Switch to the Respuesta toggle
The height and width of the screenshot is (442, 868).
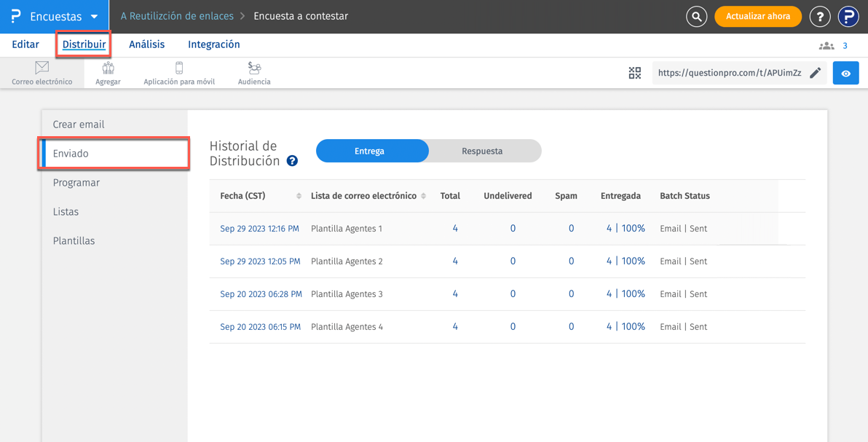[482, 151]
